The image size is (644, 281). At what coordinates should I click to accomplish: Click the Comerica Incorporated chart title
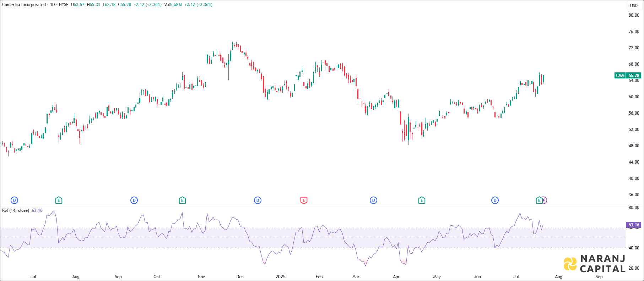[24, 5]
